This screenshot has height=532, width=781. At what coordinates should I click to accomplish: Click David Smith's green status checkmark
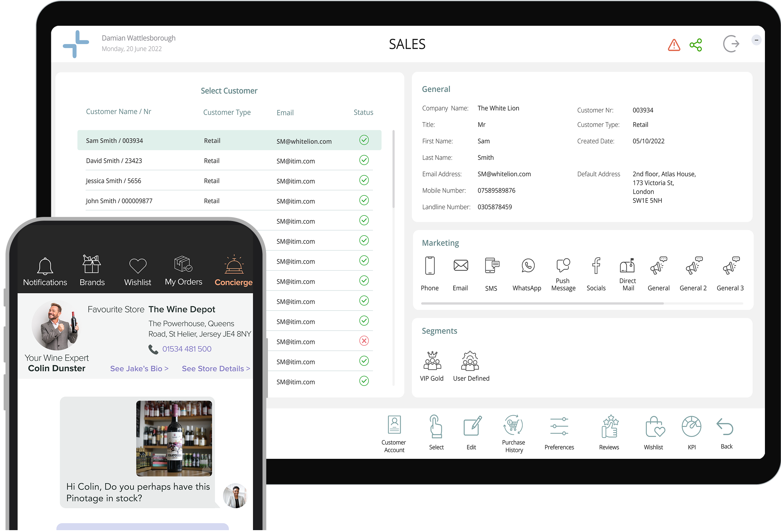(364, 160)
